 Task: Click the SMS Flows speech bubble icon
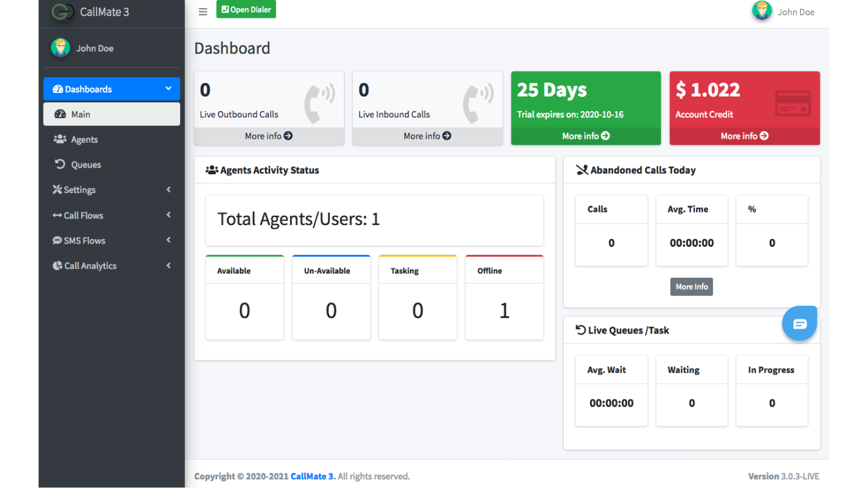[58, 240]
